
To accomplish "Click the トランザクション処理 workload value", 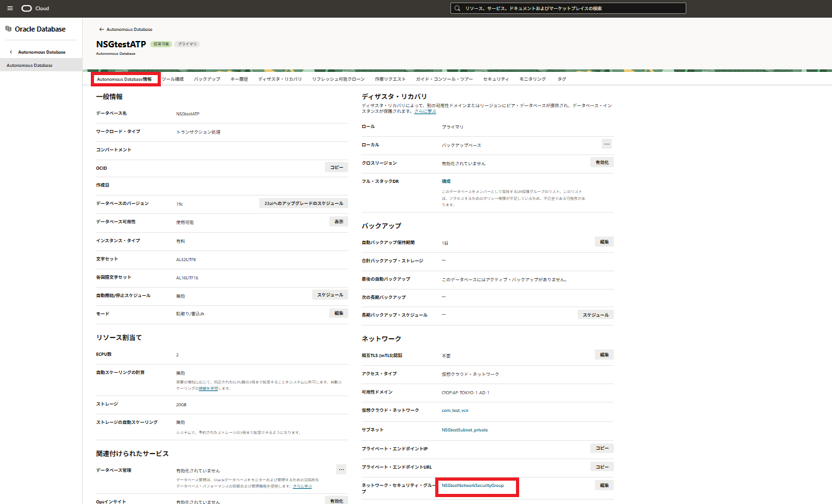I will coord(198,132).
